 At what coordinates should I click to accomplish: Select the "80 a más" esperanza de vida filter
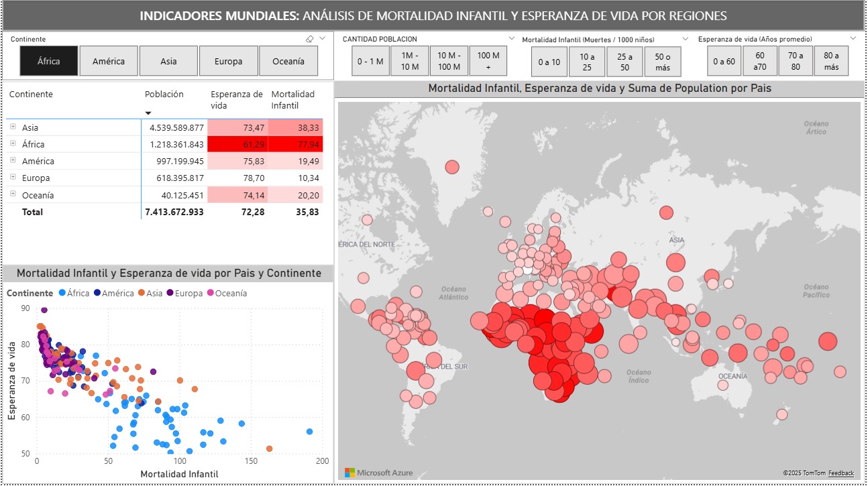click(831, 61)
